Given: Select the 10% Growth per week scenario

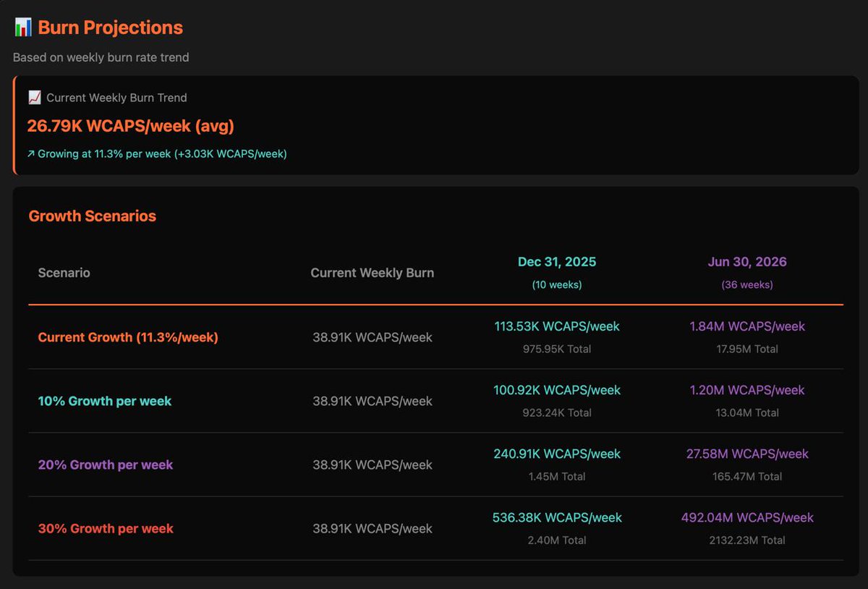Looking at the screenshot, I should [x=104, y=401].
